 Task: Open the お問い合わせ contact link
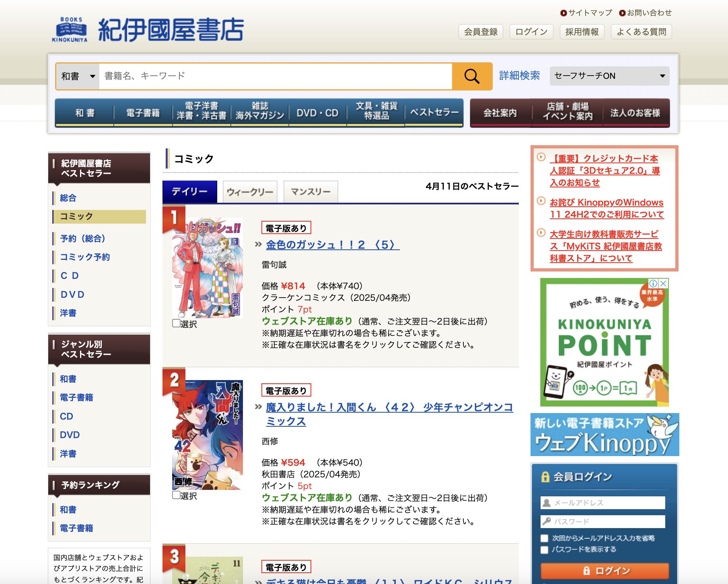click(x=646, y=13)
